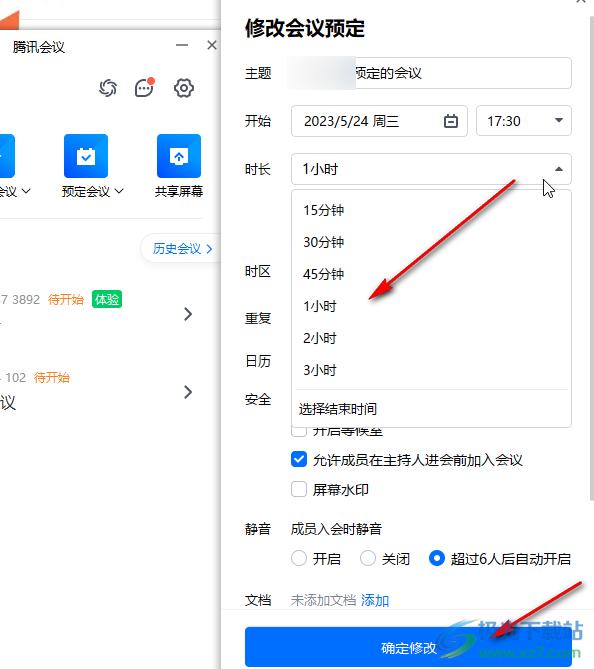Select the 关闭 mute radio option
This screenshot has height=669, width=594.
pyautogui.click(x=368, y=558)
